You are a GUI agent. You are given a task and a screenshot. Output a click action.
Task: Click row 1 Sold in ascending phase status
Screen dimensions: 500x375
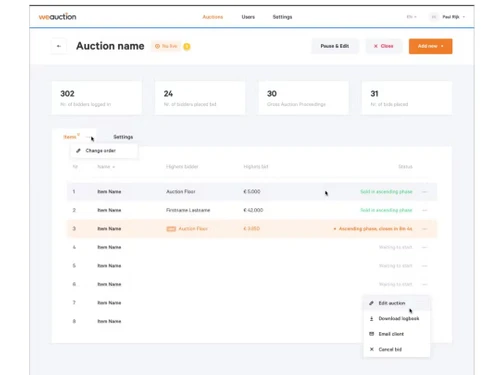[386, 192]
